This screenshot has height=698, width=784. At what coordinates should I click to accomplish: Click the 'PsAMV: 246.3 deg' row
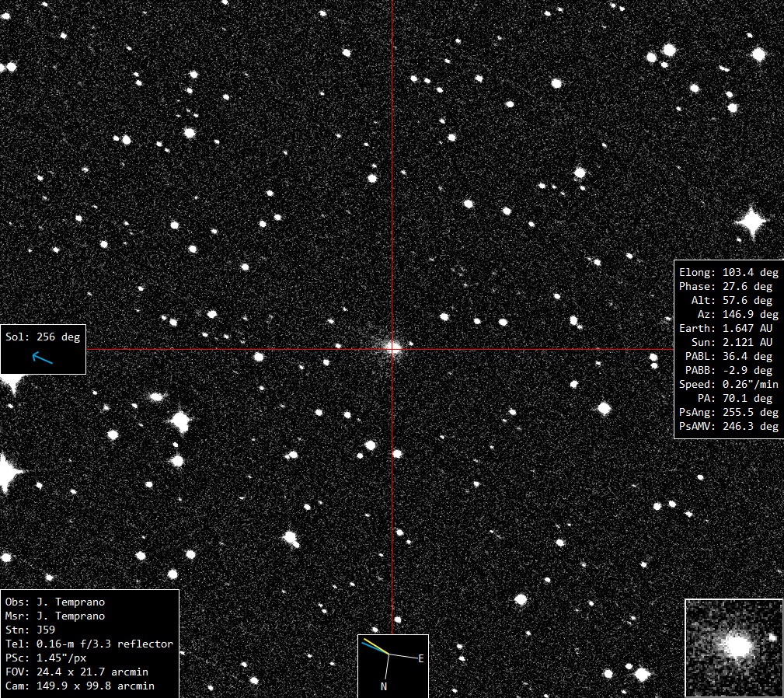(729, 427)
